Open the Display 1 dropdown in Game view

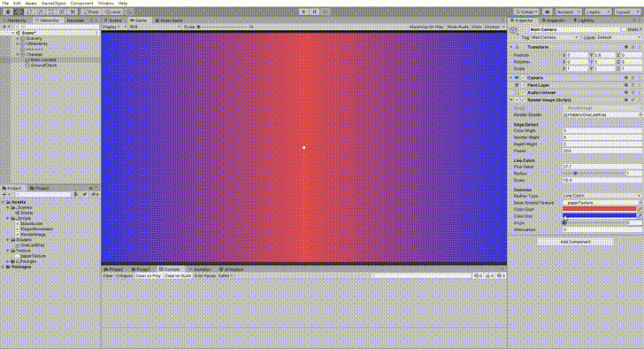[115, 27]
